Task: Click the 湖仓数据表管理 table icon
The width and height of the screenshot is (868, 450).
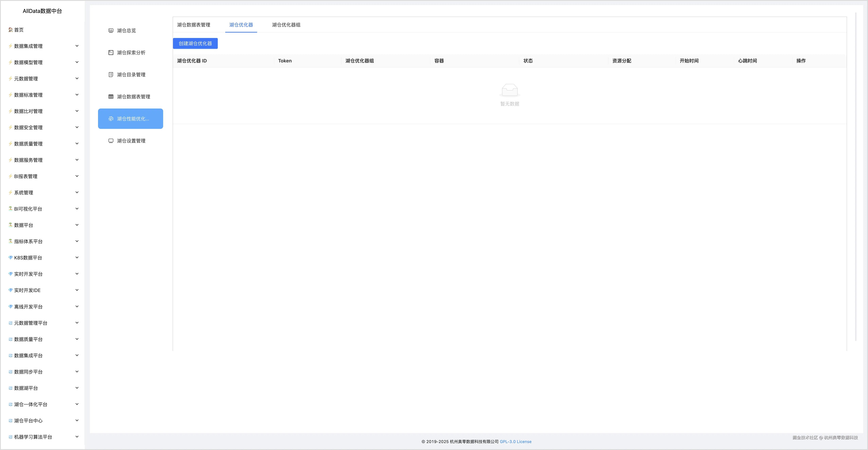Action: pos(111,97)
